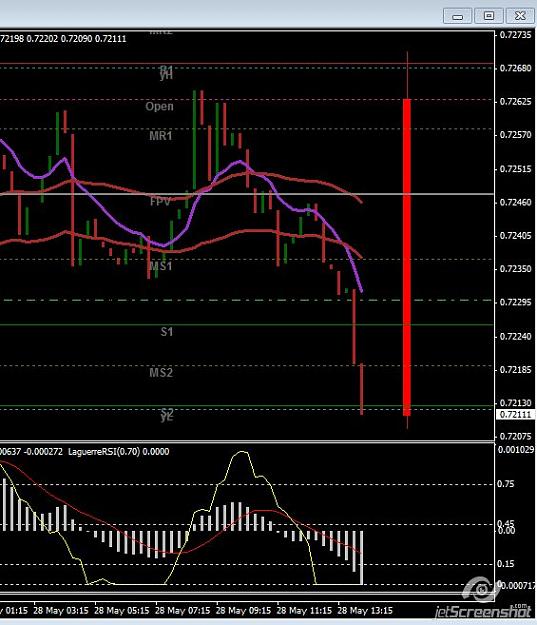The height and width of the screenshot is (625, 537).
Task: Click the 0.72130 price axis value
Action: pyautogui.click(x=515, y=403)
